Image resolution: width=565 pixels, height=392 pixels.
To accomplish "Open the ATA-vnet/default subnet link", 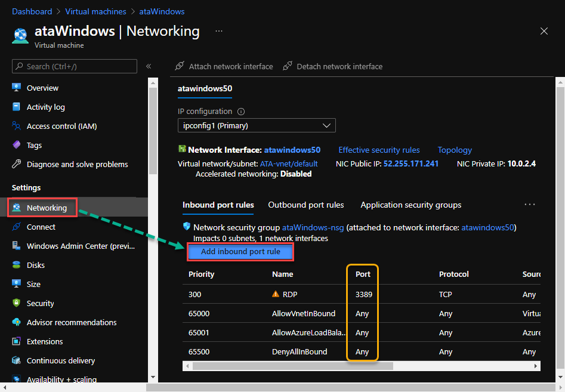I will click(x=289, y=164).
